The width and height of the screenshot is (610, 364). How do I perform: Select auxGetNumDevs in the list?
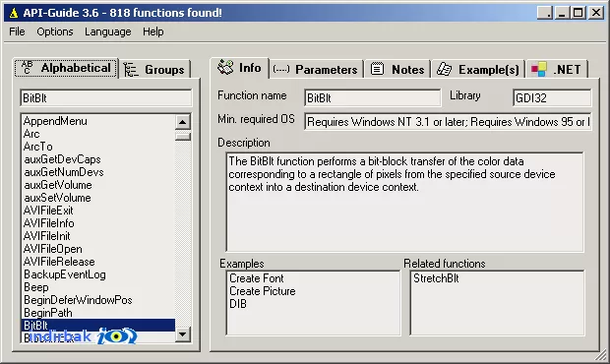pos(98,172)
